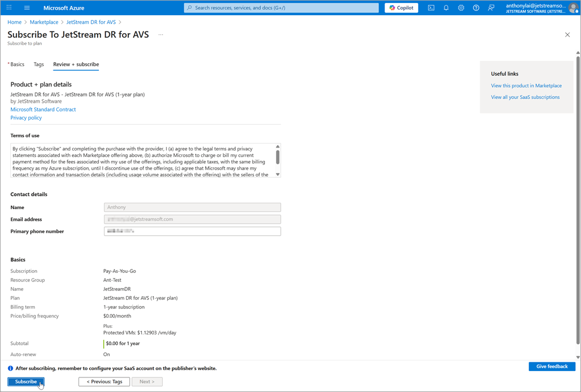The height and width of the screenshot is (392, 581).
Task: Open the account profile avatar
Action: (573, 8)
